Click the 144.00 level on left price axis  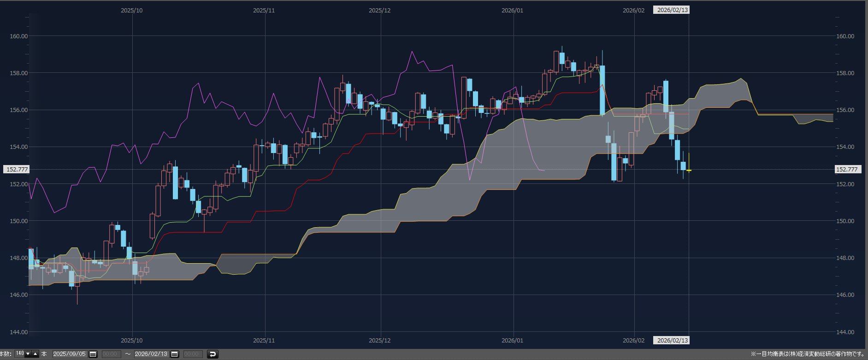(x=19, y=332)
